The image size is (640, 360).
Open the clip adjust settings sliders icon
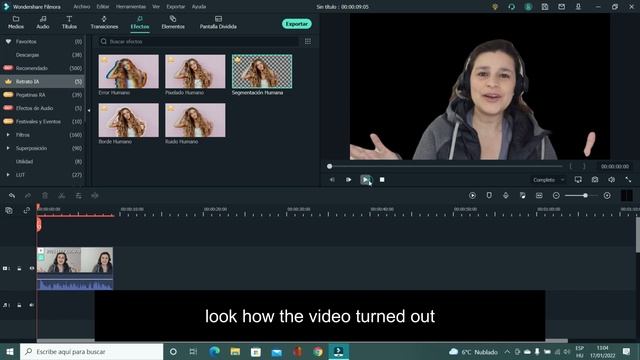pos(78,196)
